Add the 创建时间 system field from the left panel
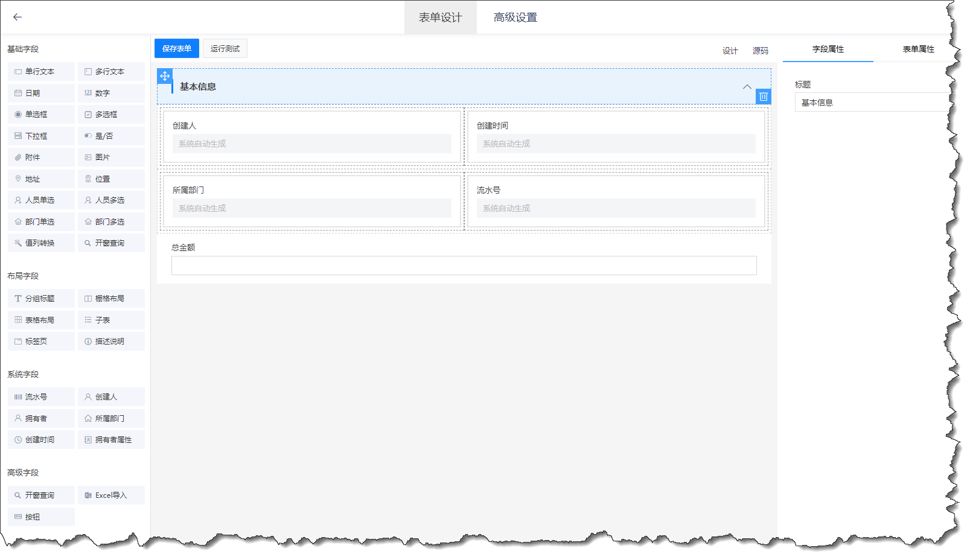 pos(41,439)
